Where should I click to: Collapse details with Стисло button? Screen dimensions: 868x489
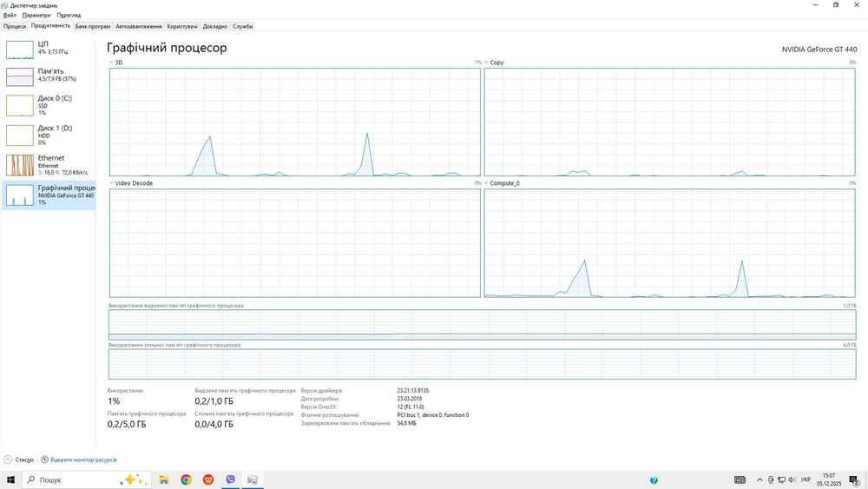[x=19, y=459]
